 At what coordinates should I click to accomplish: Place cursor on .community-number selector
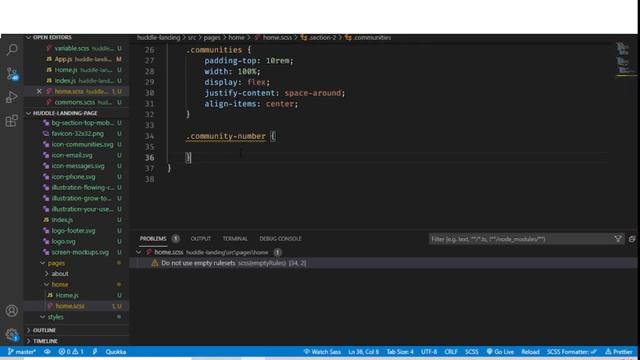pos(226,136)
